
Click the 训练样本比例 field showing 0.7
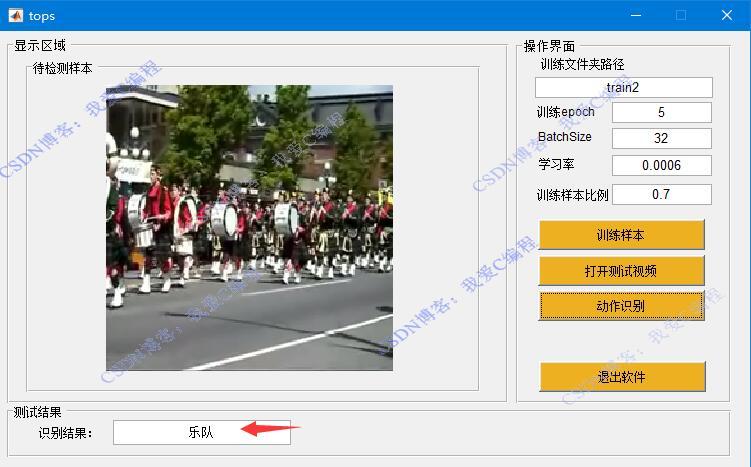coord(661,194)
